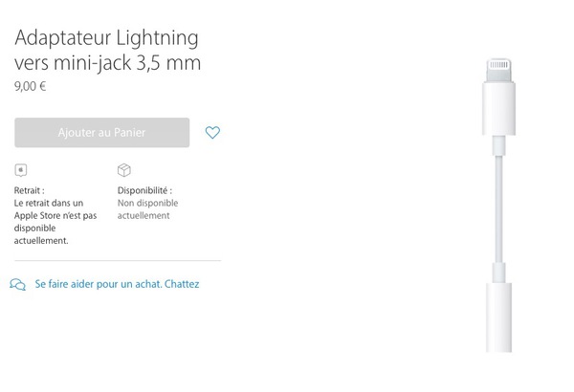Open the Se faire aider pour un achat link
This screenshot has height=392, width=574.
click(99, 284)
